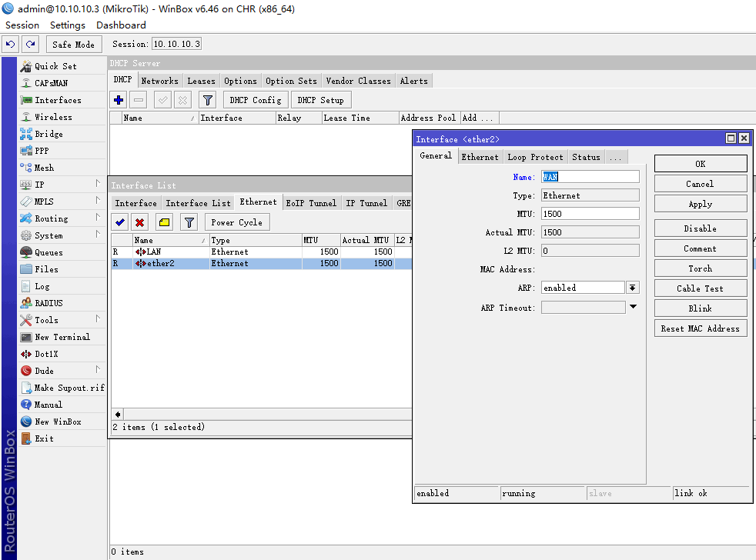Open the Dashboard menu

coord(121,25)
